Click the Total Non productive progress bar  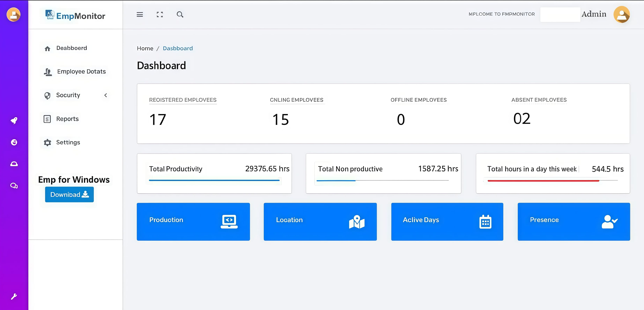[x=383, y=180]
